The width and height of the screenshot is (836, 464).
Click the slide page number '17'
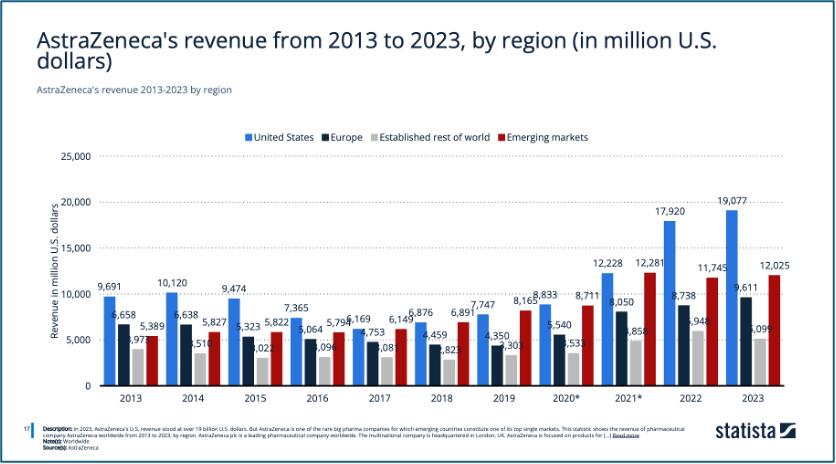(27, 429)
